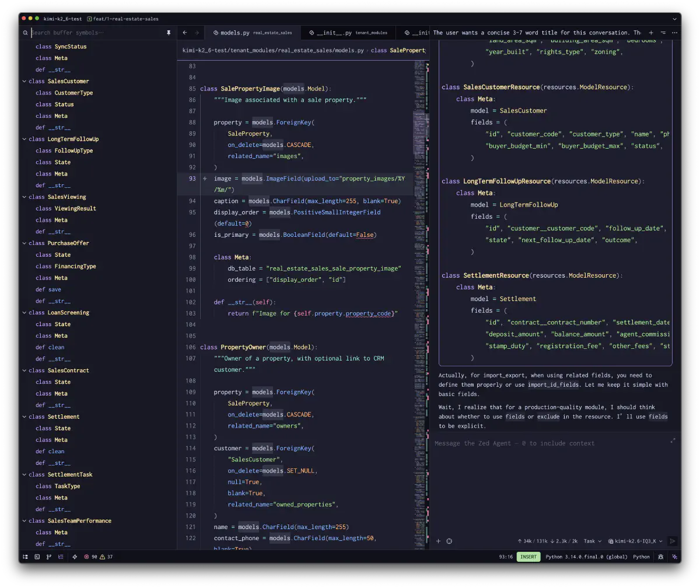This screenshot has height=588, width=700.
Task: Select class SyncStatus in outline
Action: pyautogui.click(x=61, y=46)
